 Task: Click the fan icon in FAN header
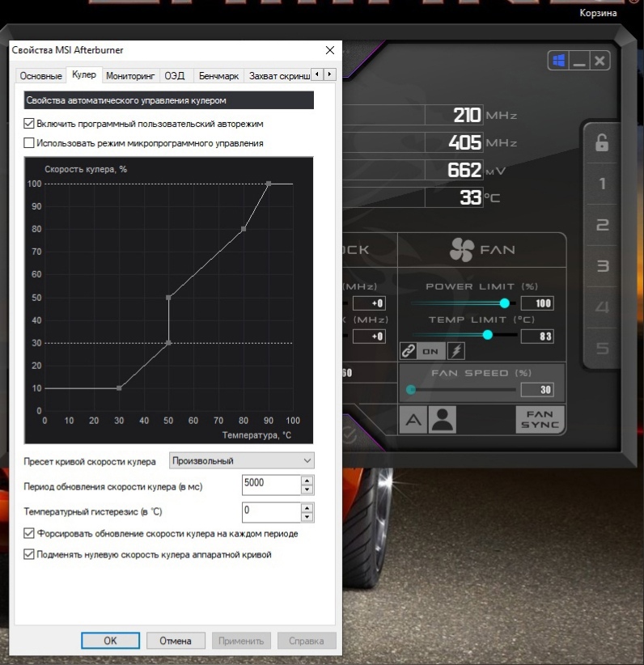pos(462,249)
